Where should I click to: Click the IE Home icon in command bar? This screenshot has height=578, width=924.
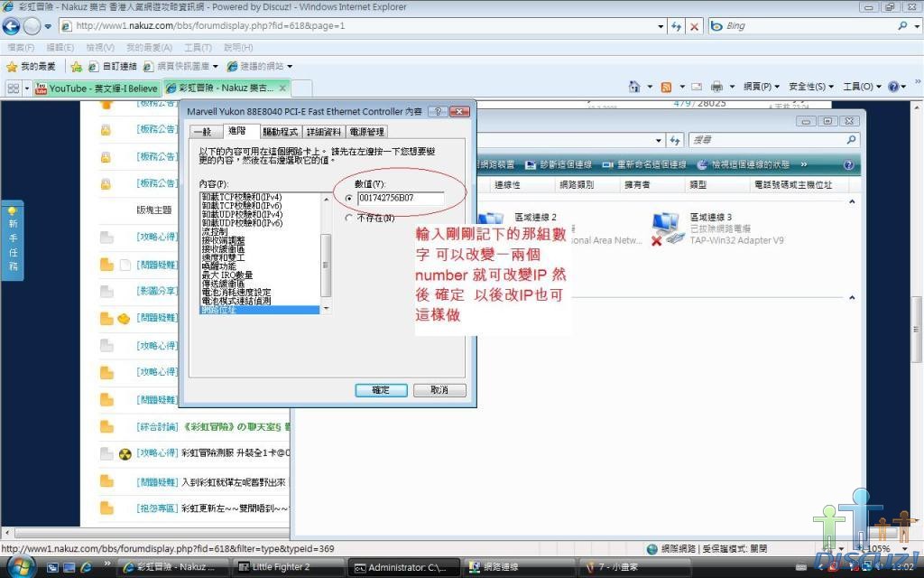click(634, 87)
